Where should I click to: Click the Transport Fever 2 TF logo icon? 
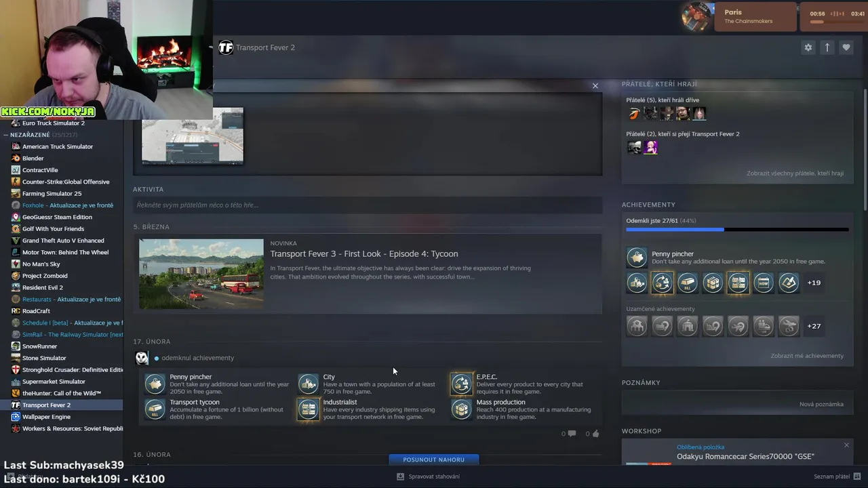[x=226, y=47]
